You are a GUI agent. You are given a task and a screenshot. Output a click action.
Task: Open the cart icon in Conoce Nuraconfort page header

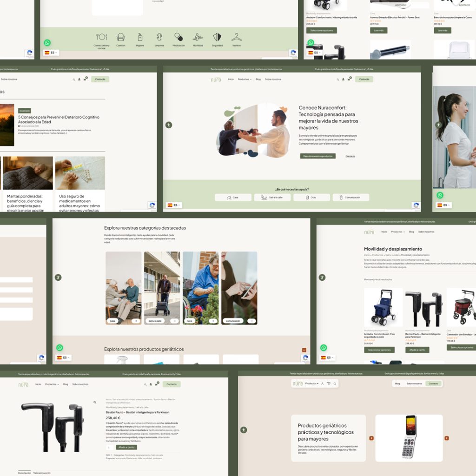click(x=349, y=79)
